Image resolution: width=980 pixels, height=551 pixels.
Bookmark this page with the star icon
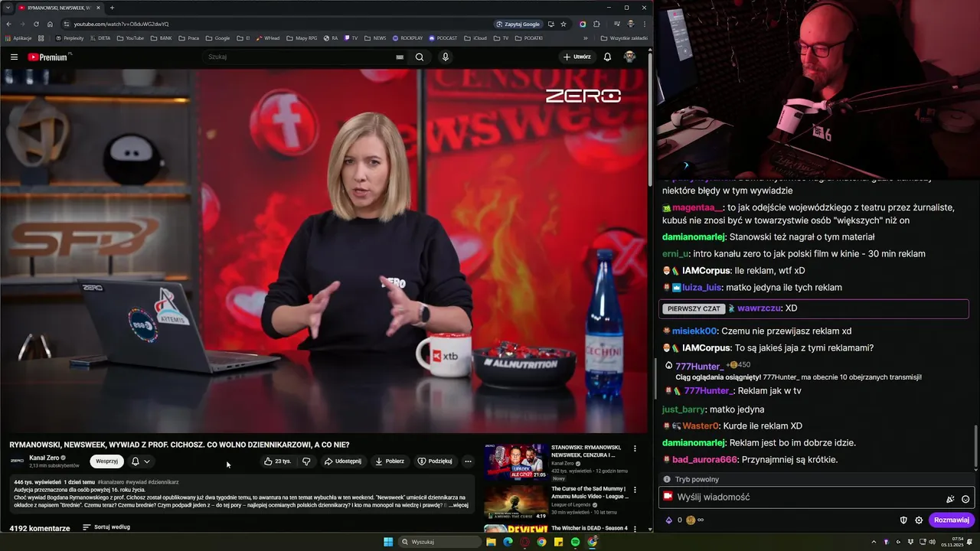coord(563,24)
